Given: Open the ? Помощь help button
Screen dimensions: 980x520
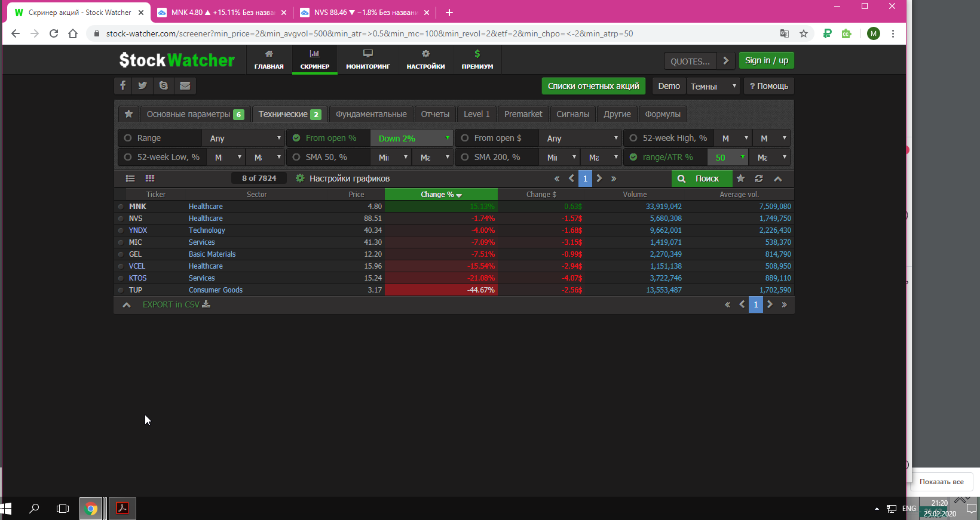Looking at the screenshot, I should click(x=769, y=86).
